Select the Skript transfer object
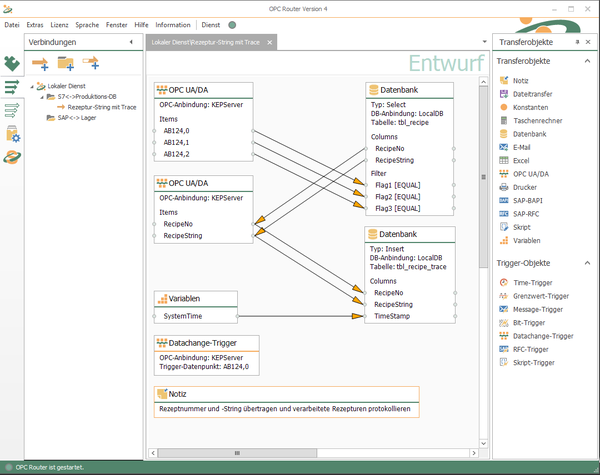 point(515,227)
